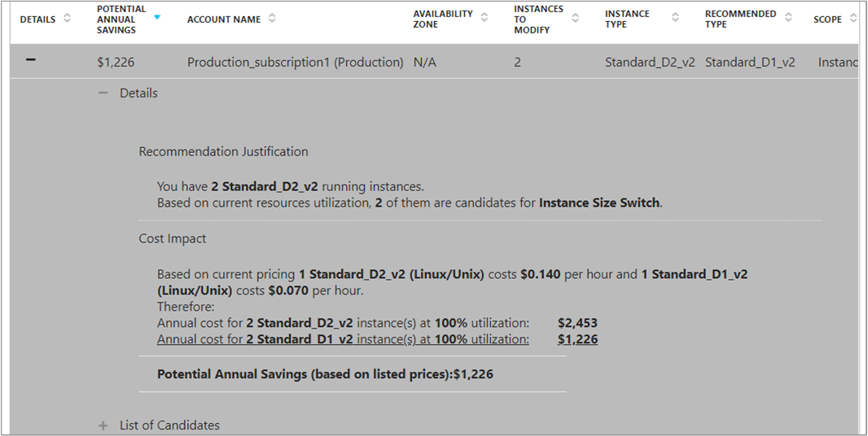Click the List of Candidates label
Image resolution: width=868 pixels, height=436 pixels.
(169, 425)
